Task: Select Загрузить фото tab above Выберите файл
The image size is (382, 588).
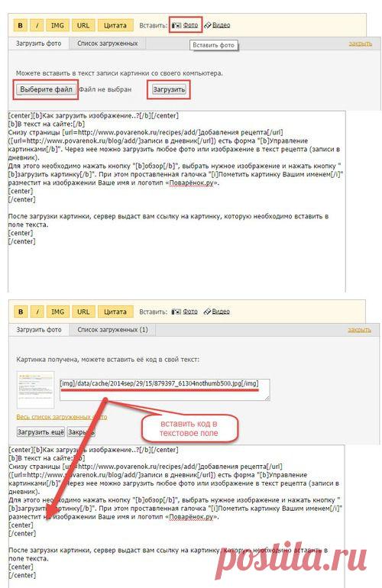Action: [x=39, y=44]
